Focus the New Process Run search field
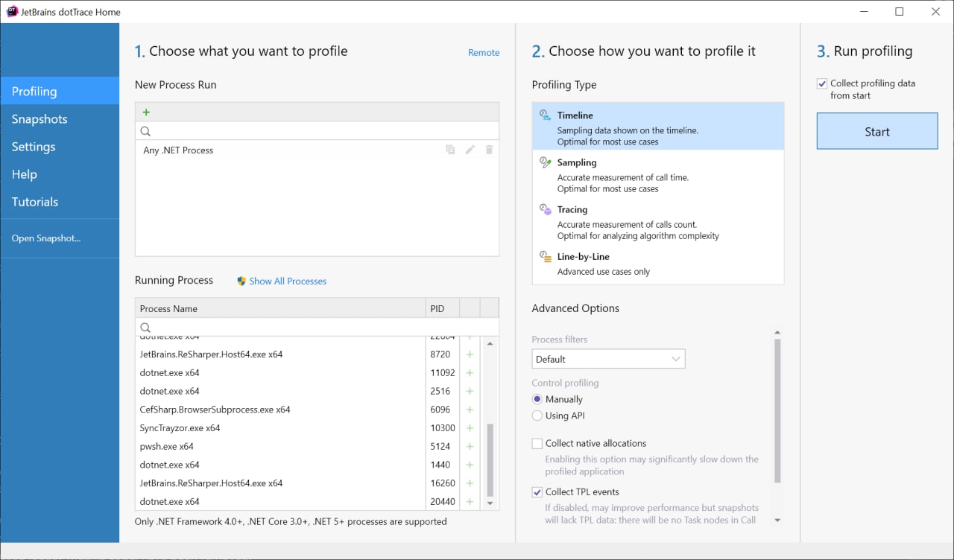The image size is (954, 560). click(317, 131)
